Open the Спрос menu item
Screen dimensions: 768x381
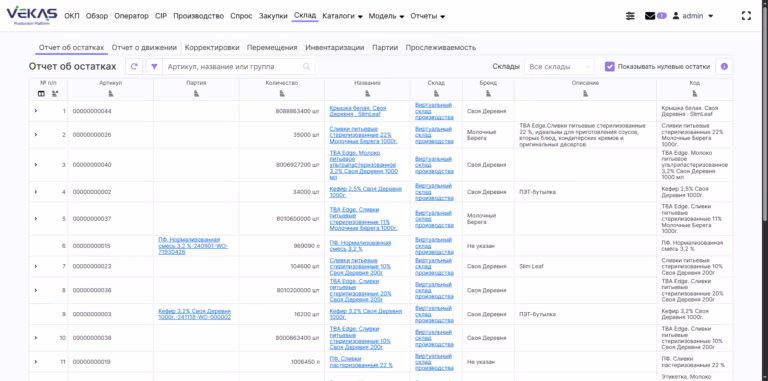coord(241,16)
